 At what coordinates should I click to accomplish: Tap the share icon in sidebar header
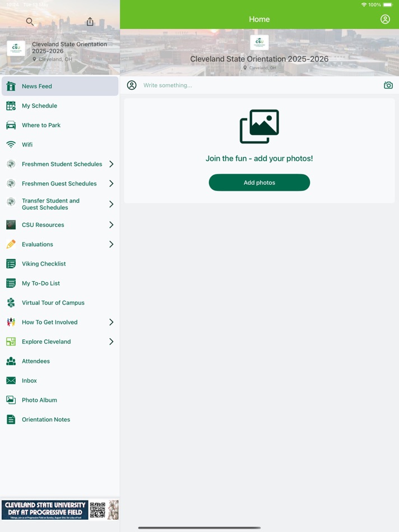click(x=90, y=22)
